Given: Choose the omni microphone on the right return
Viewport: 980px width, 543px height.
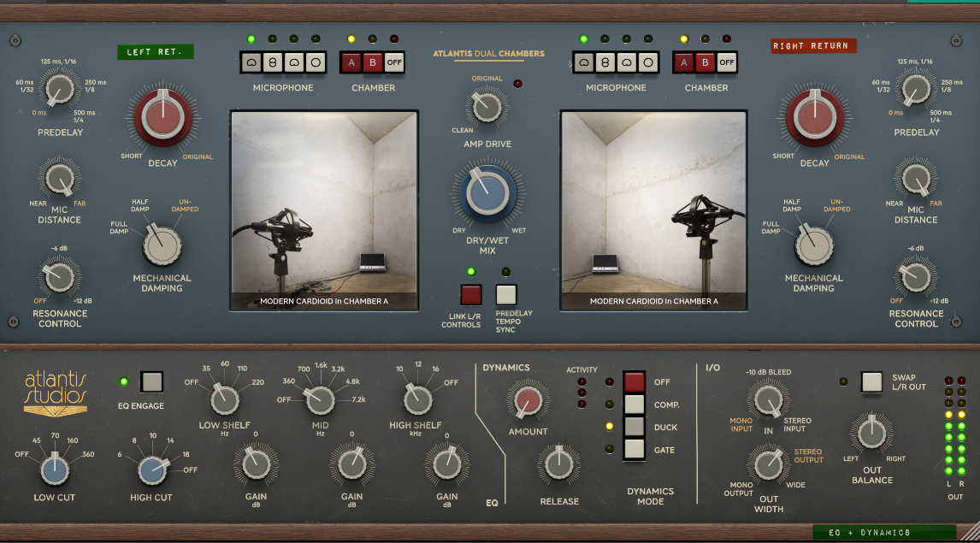Looking at the screenshot, I should pyautogui.click(x=649, y=62).
